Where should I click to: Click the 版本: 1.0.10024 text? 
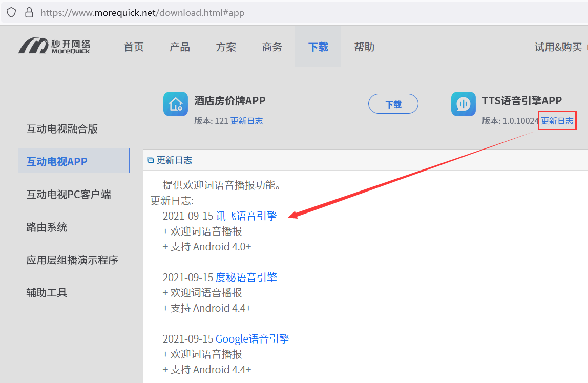pyautogui.click(x=510, y=121)
